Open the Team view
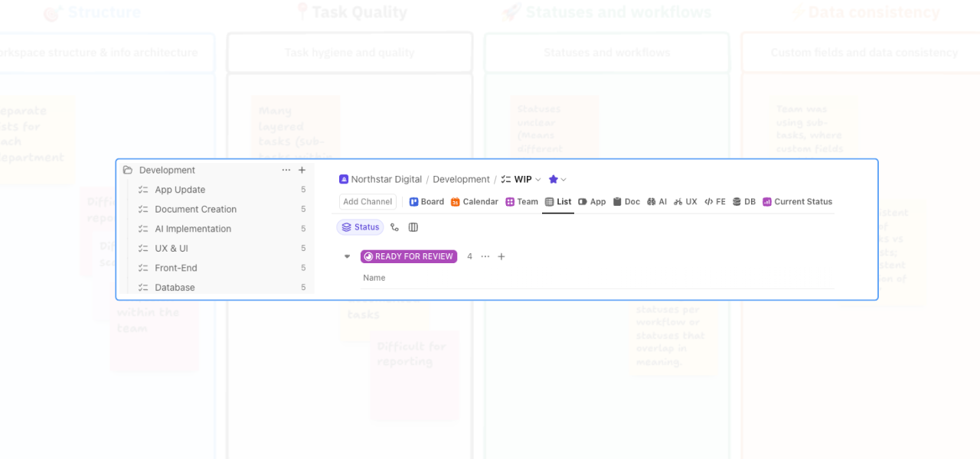The height and width of the screenshot is (459, 980). tap(521, 201)
